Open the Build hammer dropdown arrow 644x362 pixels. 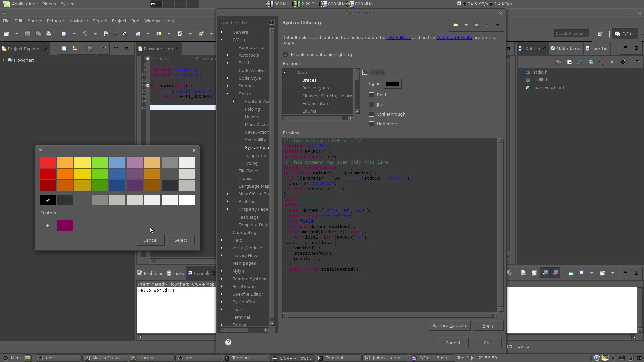pyautogui.click(x=95, y=34)
